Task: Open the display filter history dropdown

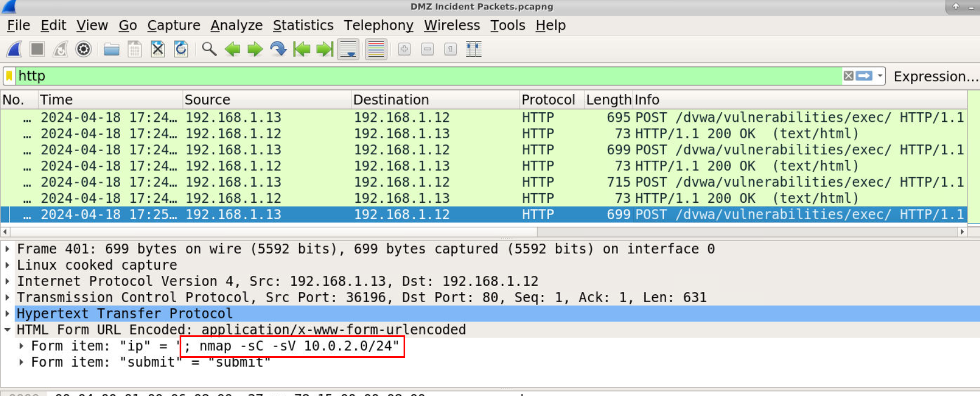Action: pyautogui.click(x=880, y=76)
